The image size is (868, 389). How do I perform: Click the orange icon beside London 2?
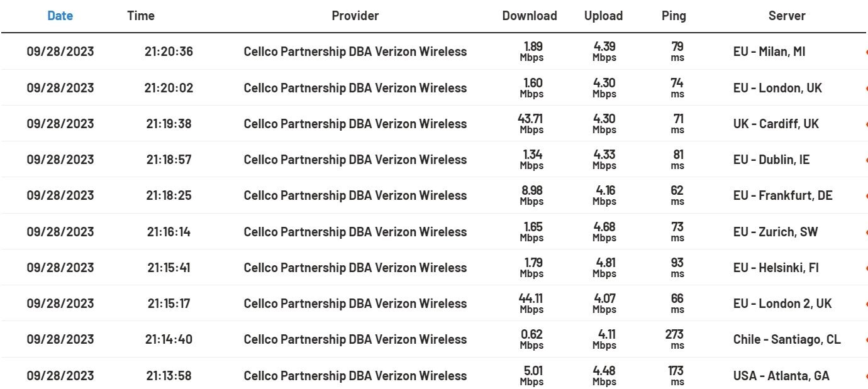[866, 304]
